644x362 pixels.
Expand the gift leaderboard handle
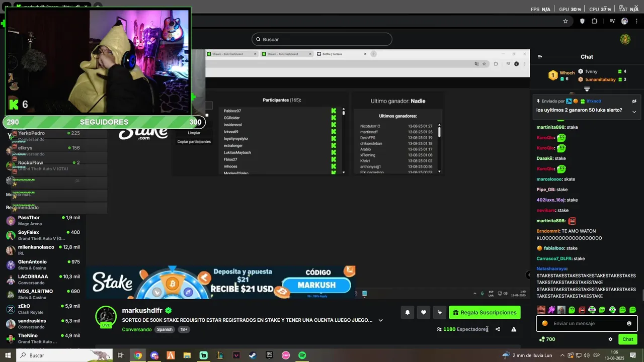point(587,89)
